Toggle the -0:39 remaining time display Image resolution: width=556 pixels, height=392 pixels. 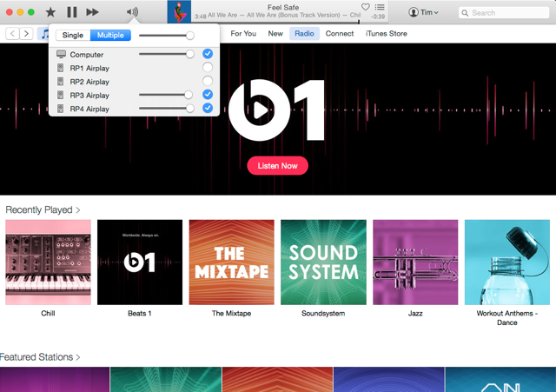click(378, 17)
